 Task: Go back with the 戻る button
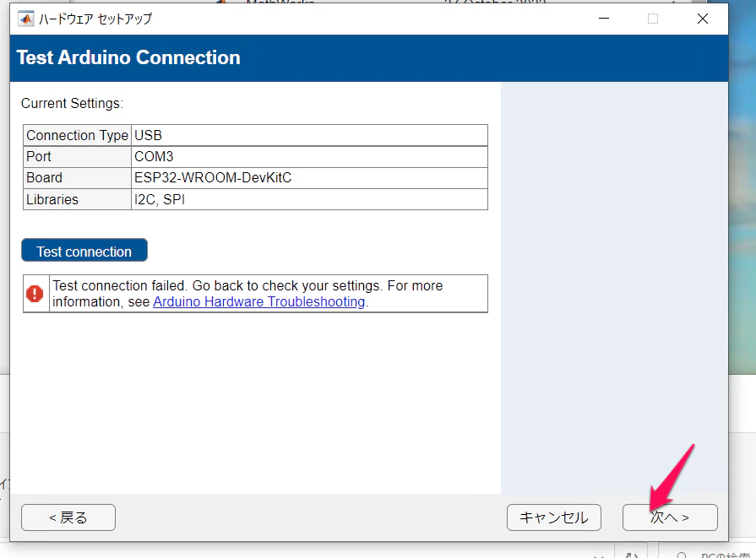click(x=68, y=517)
